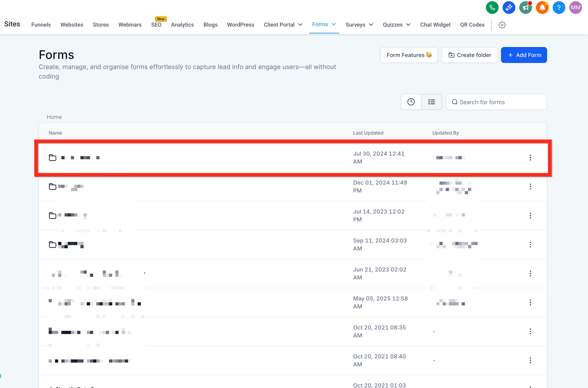The width and height of the screenshot is (588, 388).
Task: Expand the Quizzes dropdown
Action: pos(396,25)
